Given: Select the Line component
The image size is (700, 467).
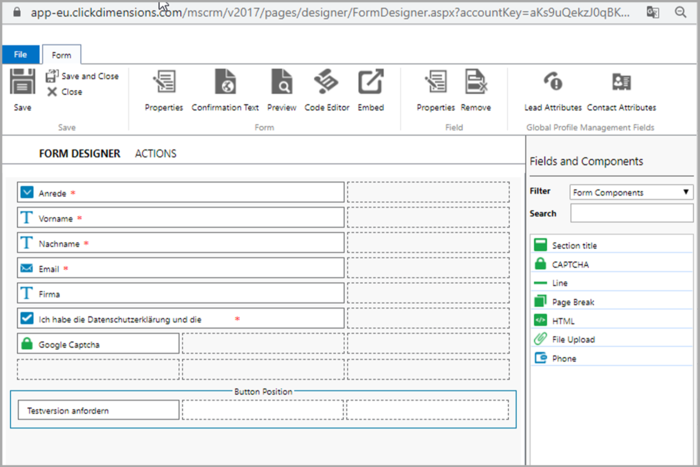Looking at the screenshot, I should (612, 283).
